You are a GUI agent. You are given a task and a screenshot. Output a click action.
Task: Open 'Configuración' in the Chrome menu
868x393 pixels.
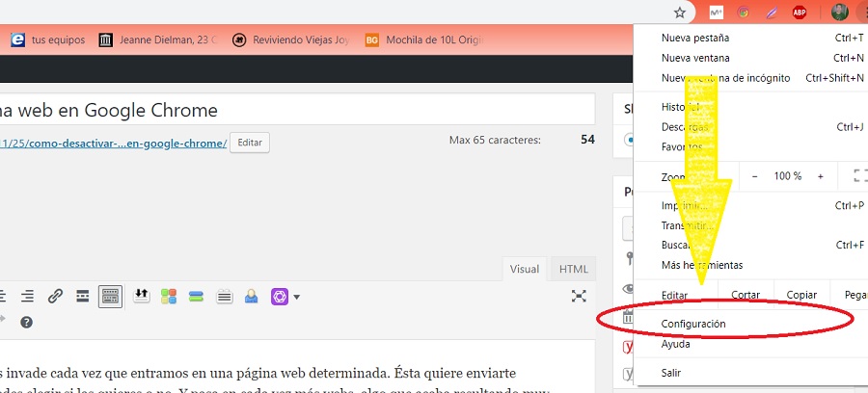[x=751, y=324]
